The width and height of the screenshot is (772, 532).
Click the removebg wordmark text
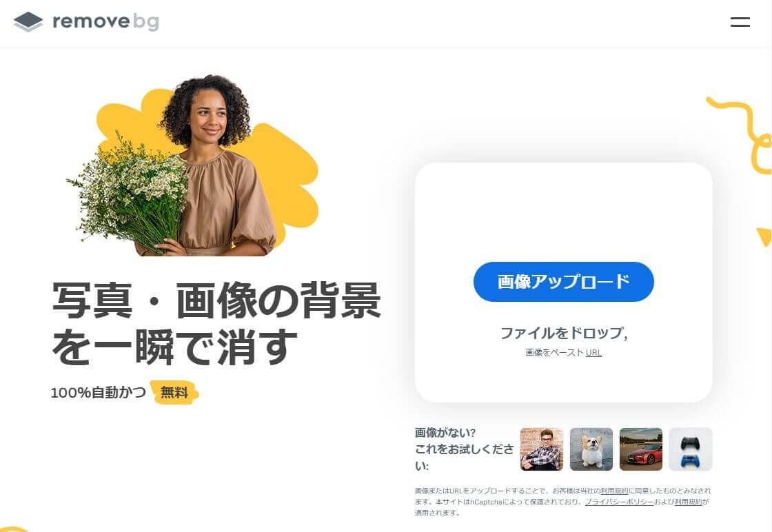[106, 21]
